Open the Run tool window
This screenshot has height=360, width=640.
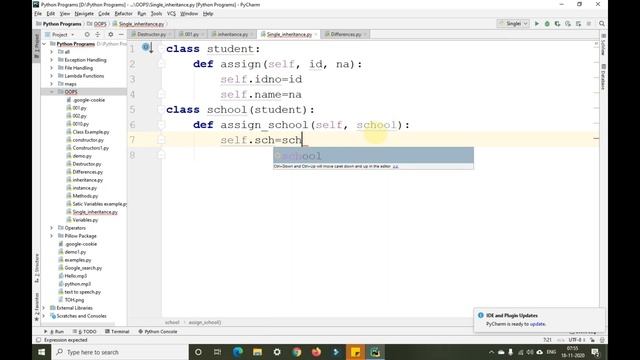[x=54, y=331]
